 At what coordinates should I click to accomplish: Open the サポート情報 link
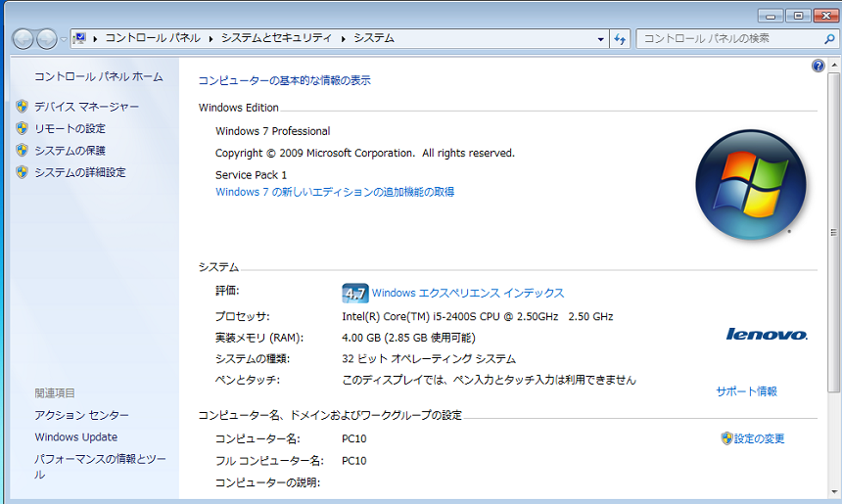coord(746,391)
